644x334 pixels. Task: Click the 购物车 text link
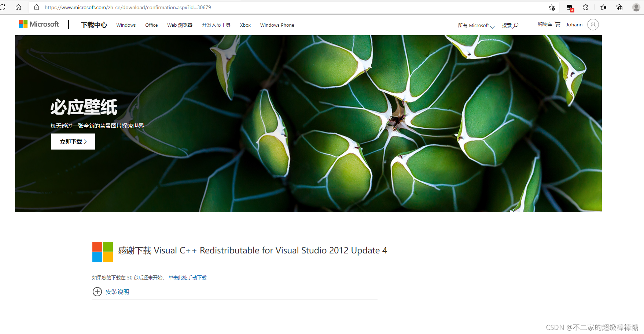tap(545, 24)
